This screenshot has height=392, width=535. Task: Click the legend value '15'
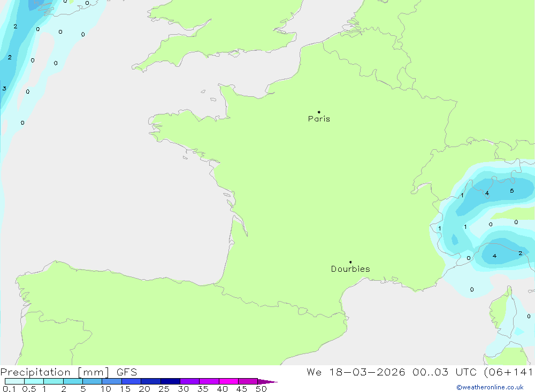click(x=125, y=389)
